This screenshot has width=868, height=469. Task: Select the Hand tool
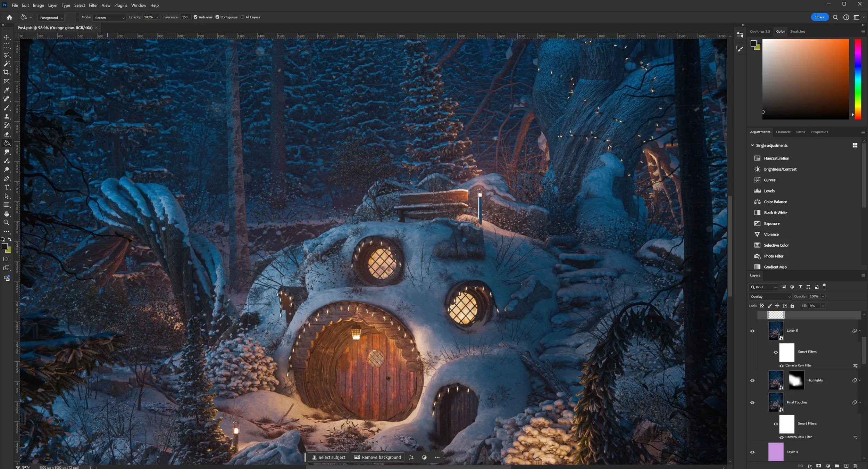click(6, 214)
